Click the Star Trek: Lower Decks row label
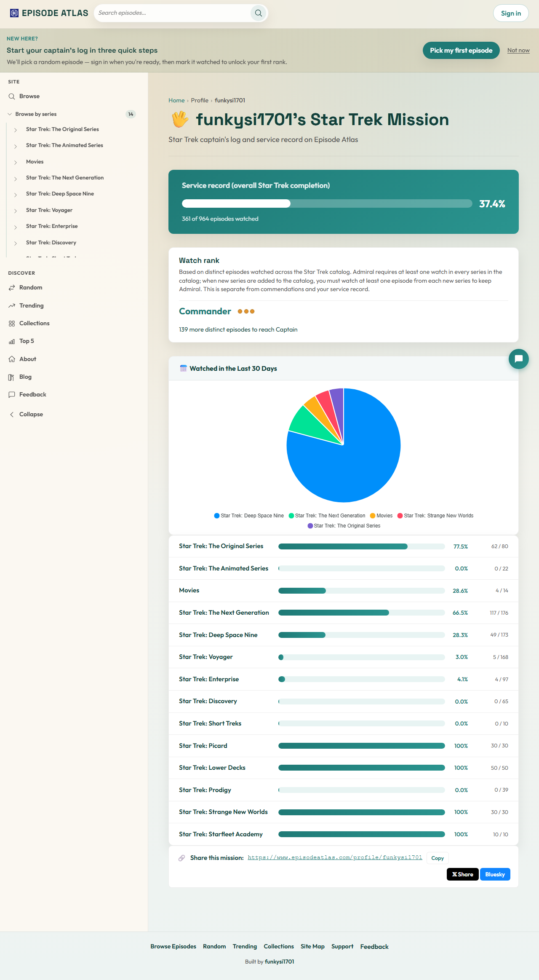The image size is (539, 980). 212,768
